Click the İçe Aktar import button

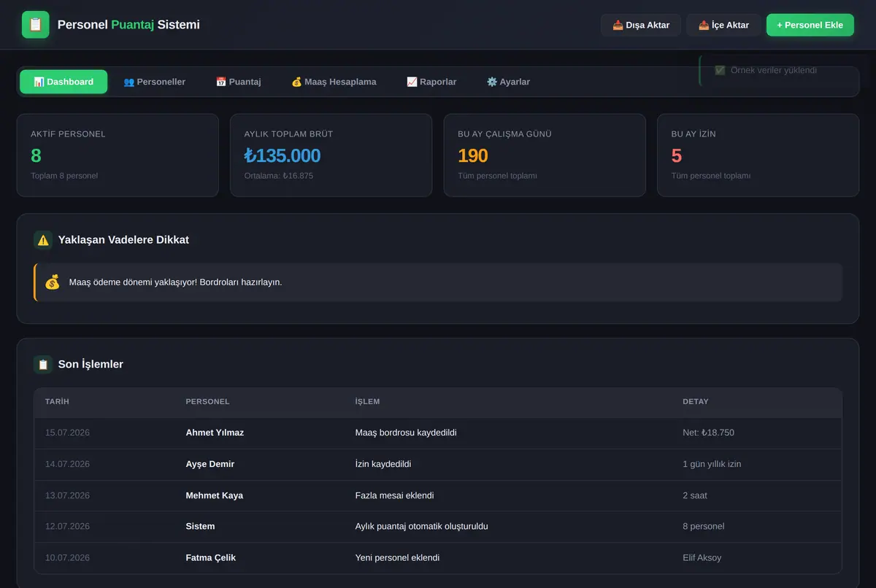tap(723, 25)
